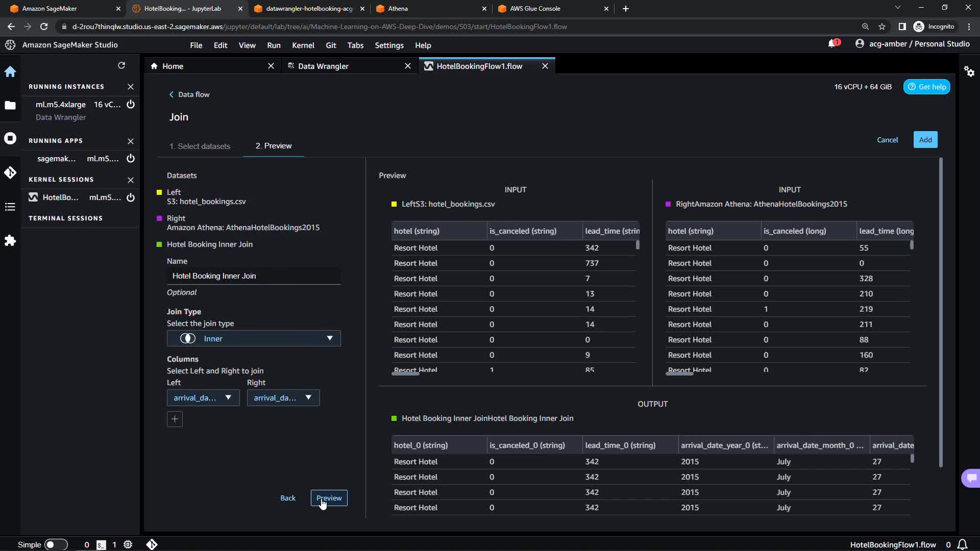
Task: Click the Add button
Action: pos(925,140)
